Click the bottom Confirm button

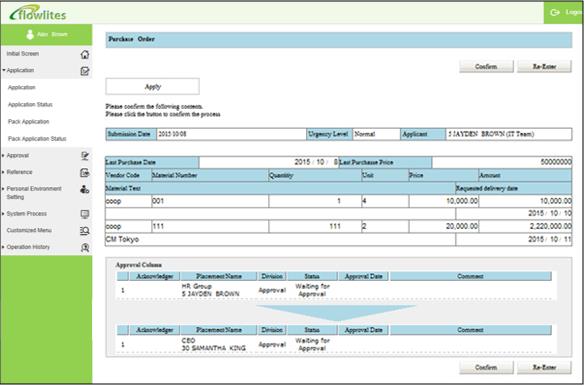(486, 367)
